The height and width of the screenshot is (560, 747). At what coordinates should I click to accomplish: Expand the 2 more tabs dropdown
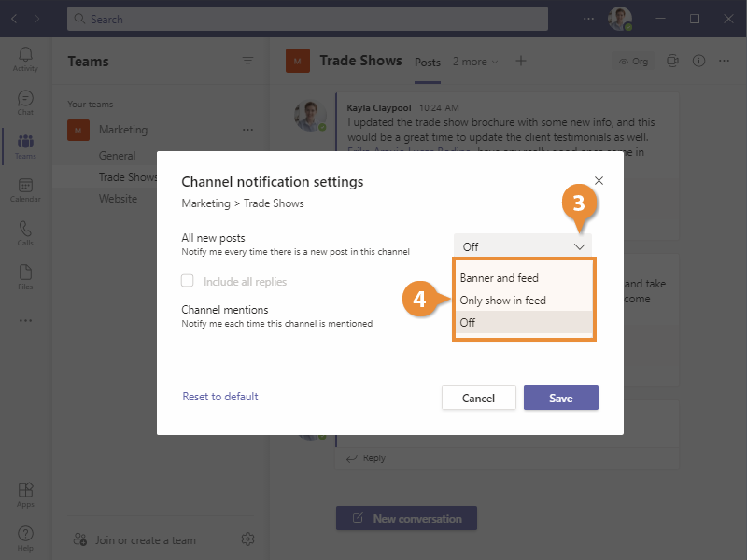(x=475, y=62)
